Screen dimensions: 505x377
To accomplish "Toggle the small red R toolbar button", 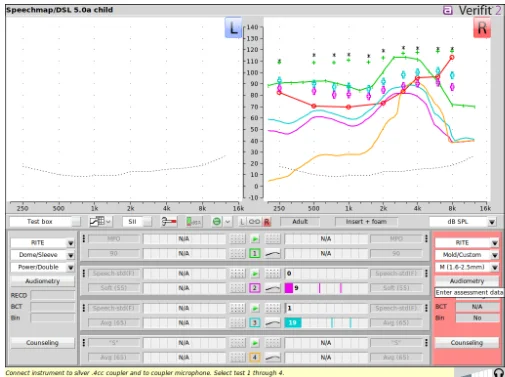I will [x=267, y=222].
